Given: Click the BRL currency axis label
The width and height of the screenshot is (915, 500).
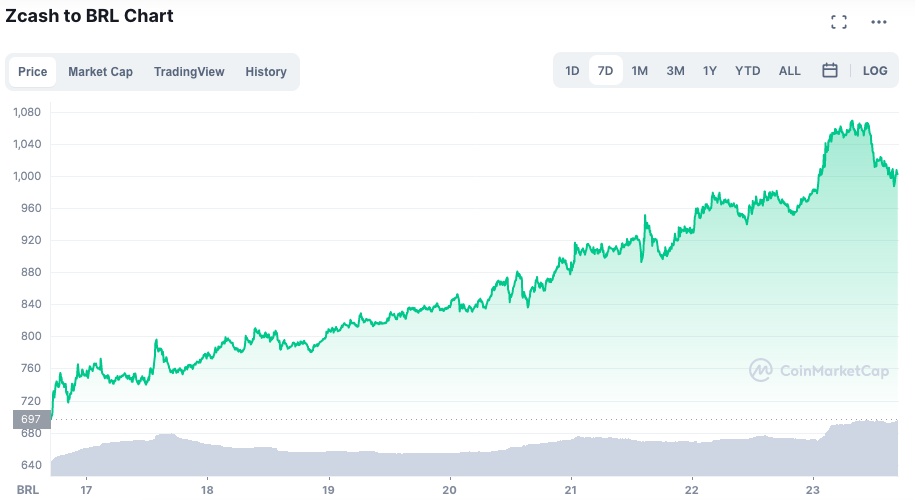Looking at the screenshot, I should click(28, 490).
